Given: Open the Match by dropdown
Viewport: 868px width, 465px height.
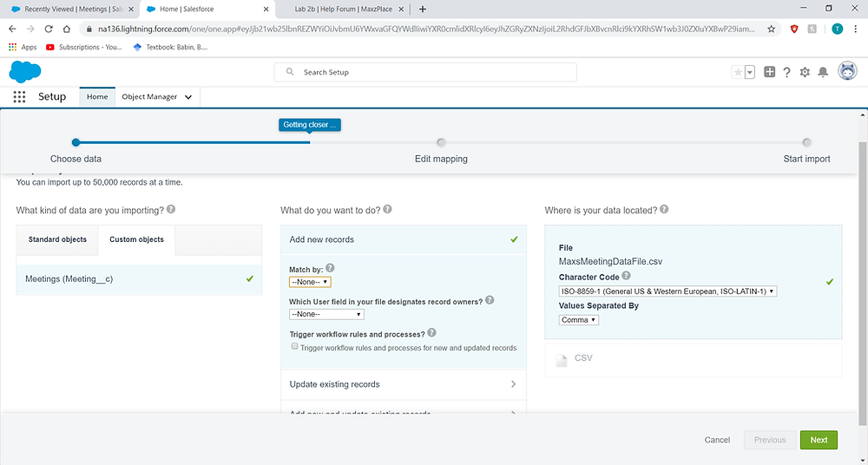Looking at the screenshot, I should (x=310, y=282).
